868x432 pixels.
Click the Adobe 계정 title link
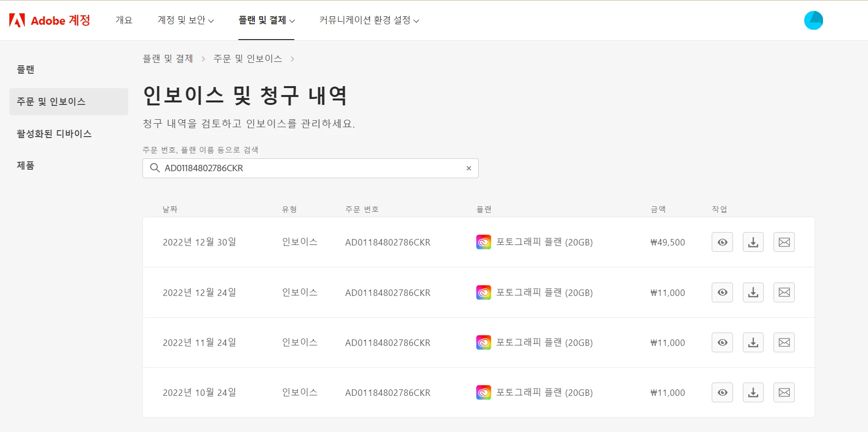click(x=60, y=20)
